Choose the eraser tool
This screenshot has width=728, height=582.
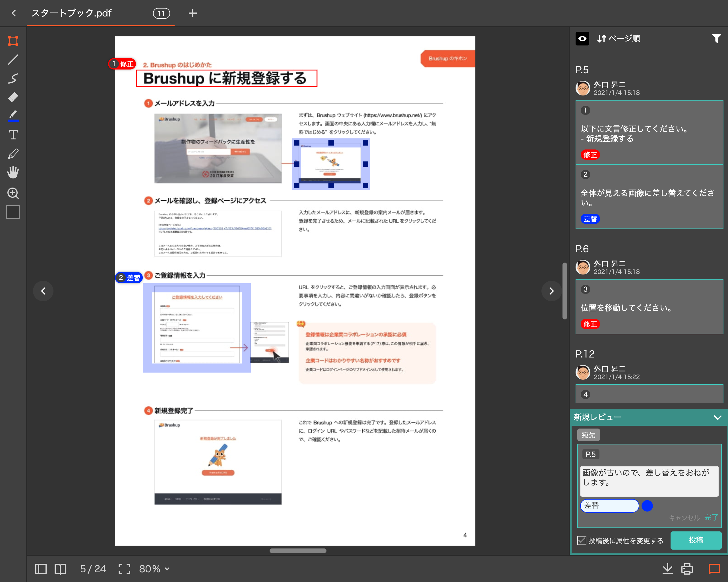click(x=13, y=97)
